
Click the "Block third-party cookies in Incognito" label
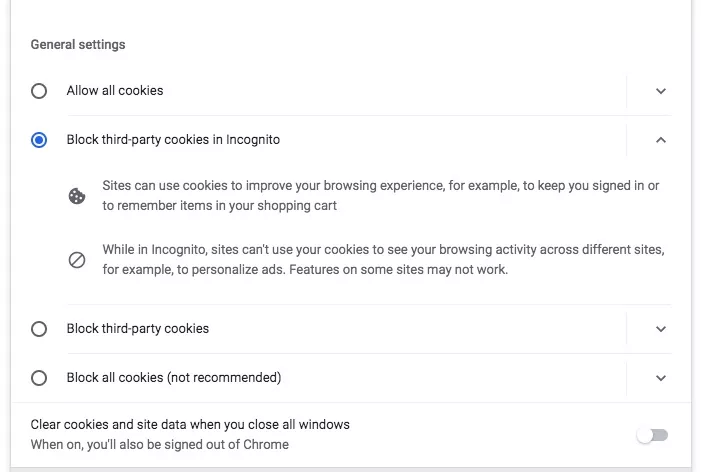(173, 140)
